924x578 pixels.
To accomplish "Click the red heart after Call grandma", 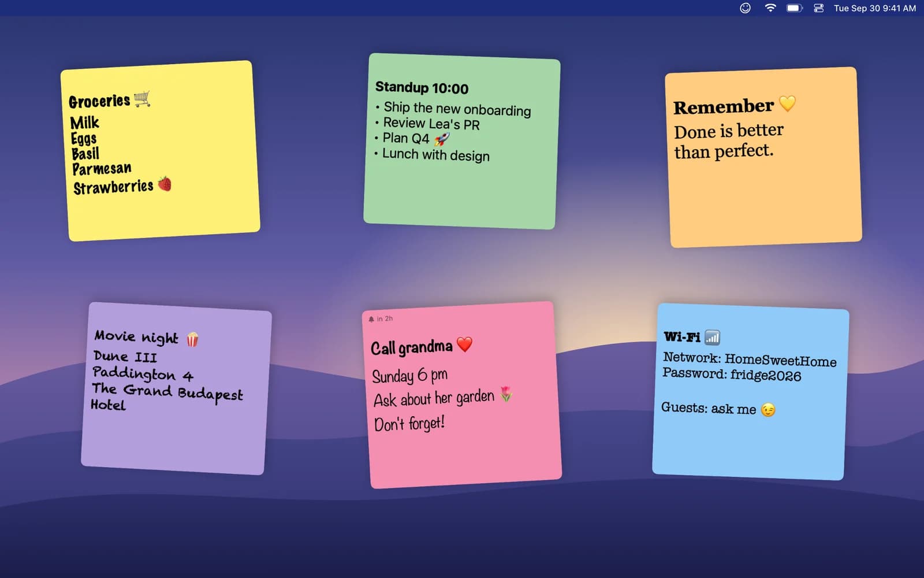I will point(465,344).
